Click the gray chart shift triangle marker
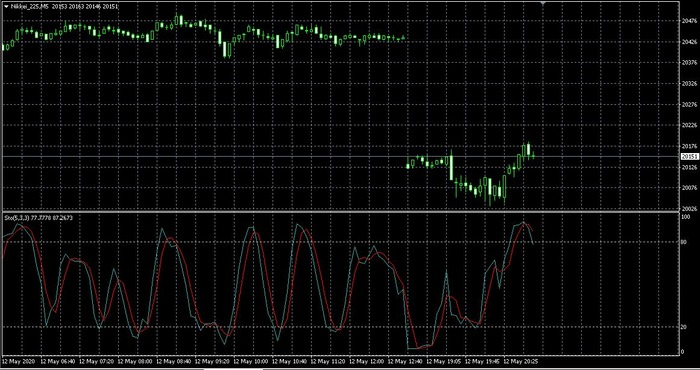Screen dimensions: 700x370 click(x=543, y=4)
